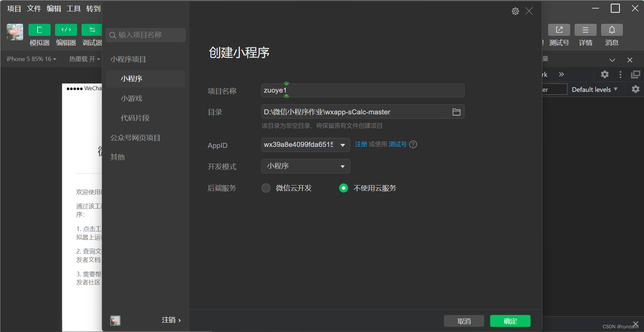Toggle the Editor (编辑器) code icon

66,30
